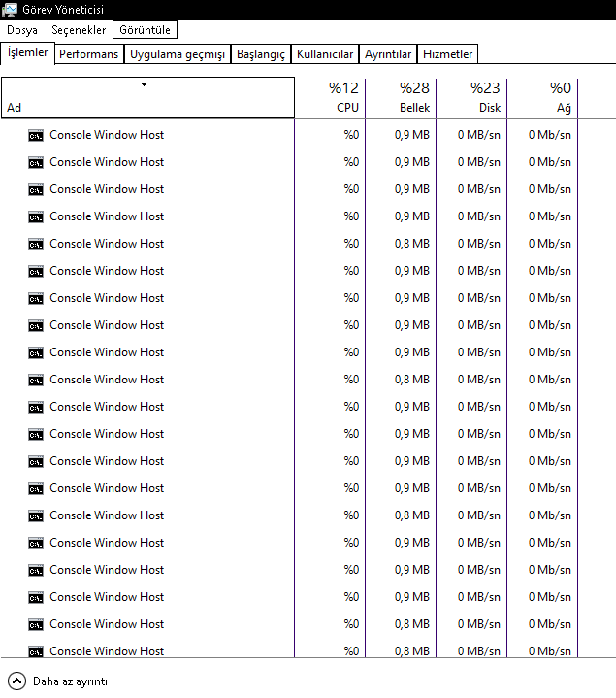Click the Daha az ayrıntı text
This screenshot has width=616, height=698.
70,681
